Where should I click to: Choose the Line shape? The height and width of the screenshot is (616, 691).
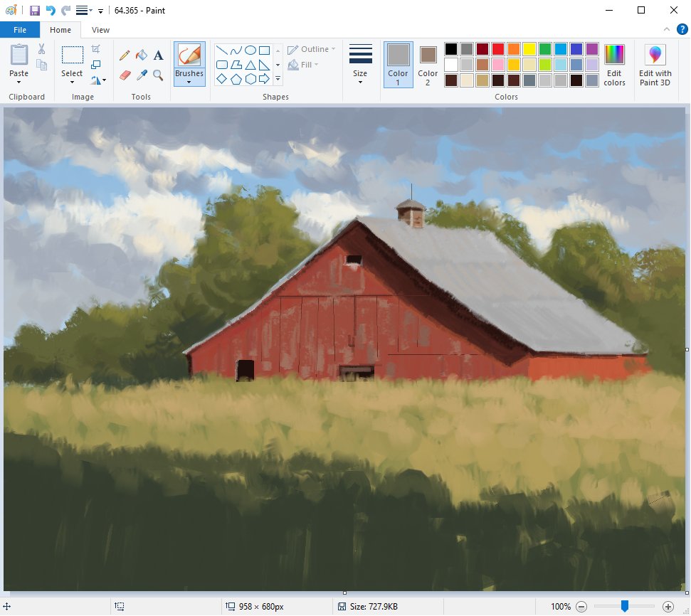click(221, 51)
